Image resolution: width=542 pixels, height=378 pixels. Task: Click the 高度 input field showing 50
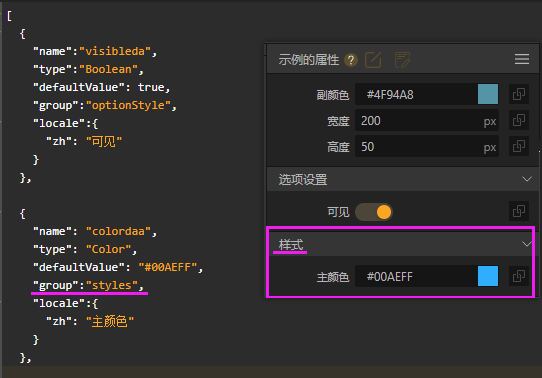click(x=427, y=147)
